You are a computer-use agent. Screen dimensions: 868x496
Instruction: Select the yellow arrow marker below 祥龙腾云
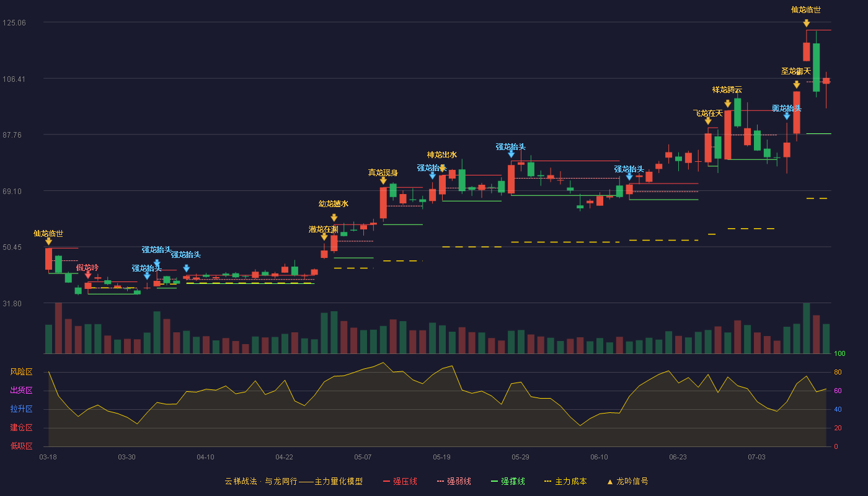coord(727,104)
